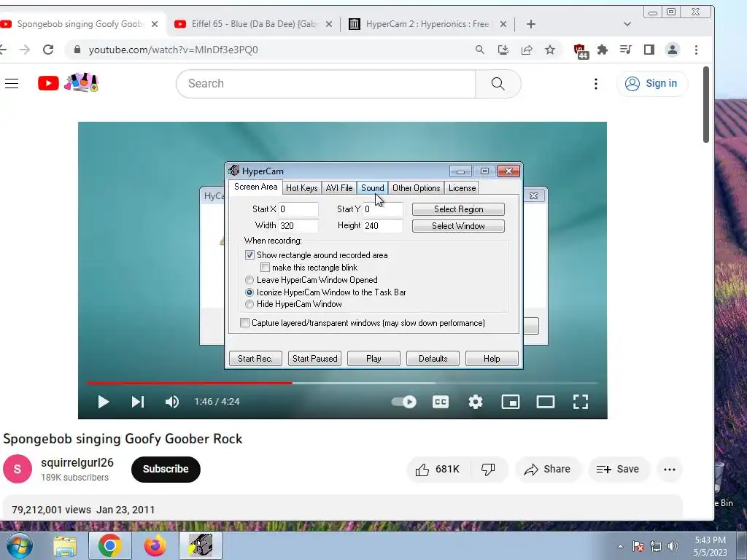Click the Help button in HyperCam
The width and height of the screenshot is (747, 560).
(492, 359)
